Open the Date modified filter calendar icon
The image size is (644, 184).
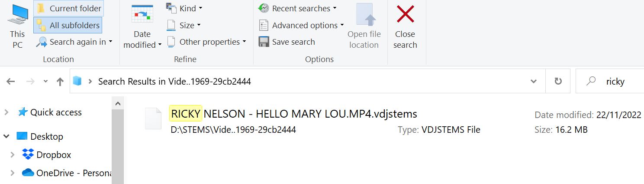[x=142, y=15]
